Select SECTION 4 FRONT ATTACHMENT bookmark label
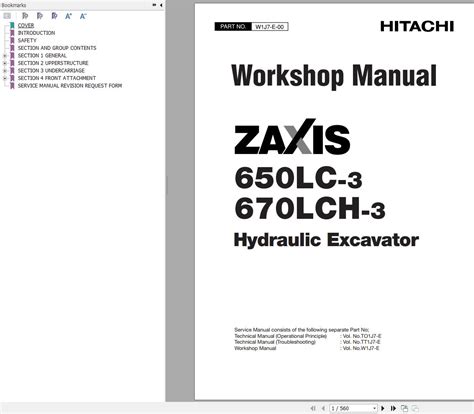 (57, 78)
